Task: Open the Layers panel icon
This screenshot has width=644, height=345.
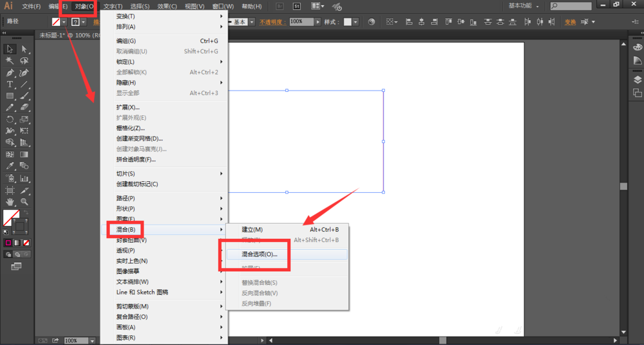Action: pos(637,80)
